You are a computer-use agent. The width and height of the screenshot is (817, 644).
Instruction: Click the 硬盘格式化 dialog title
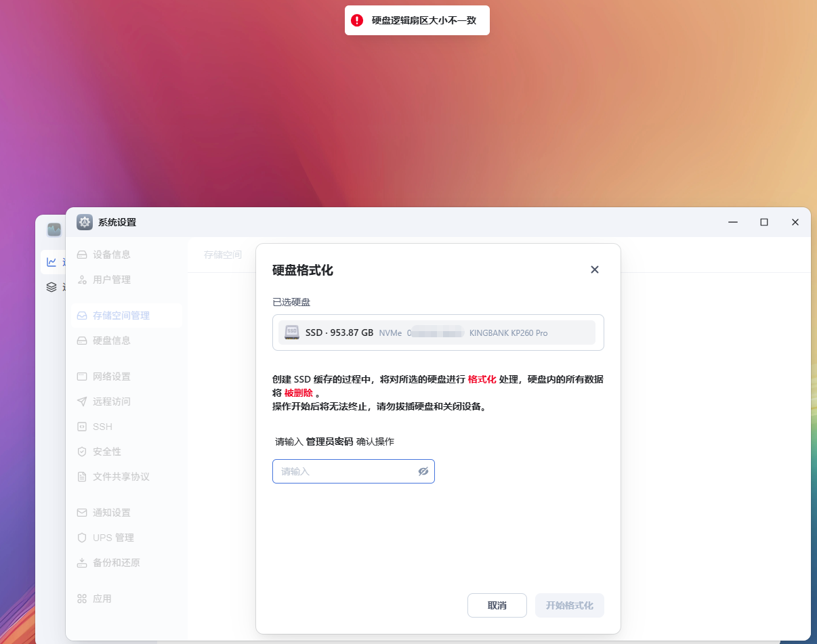(303, 270)
